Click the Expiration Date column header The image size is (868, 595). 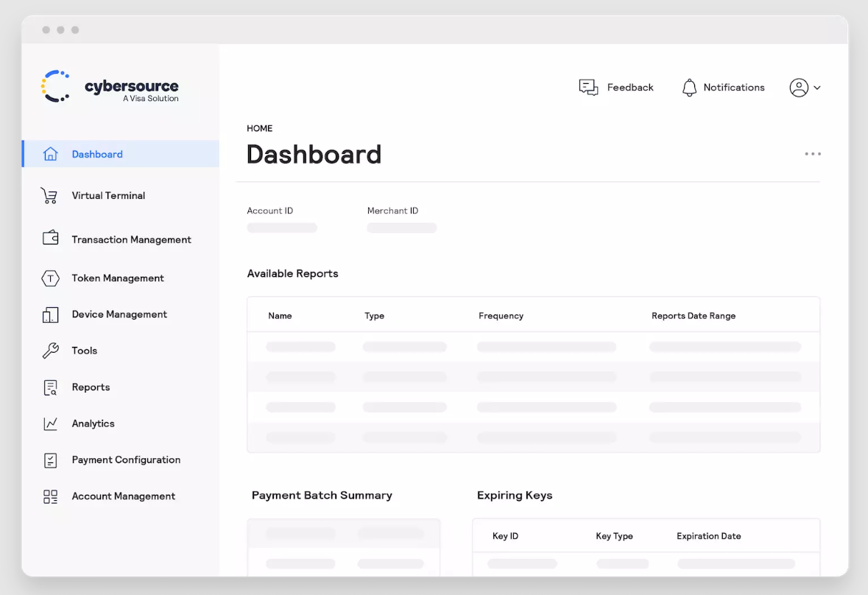point(708,536)
